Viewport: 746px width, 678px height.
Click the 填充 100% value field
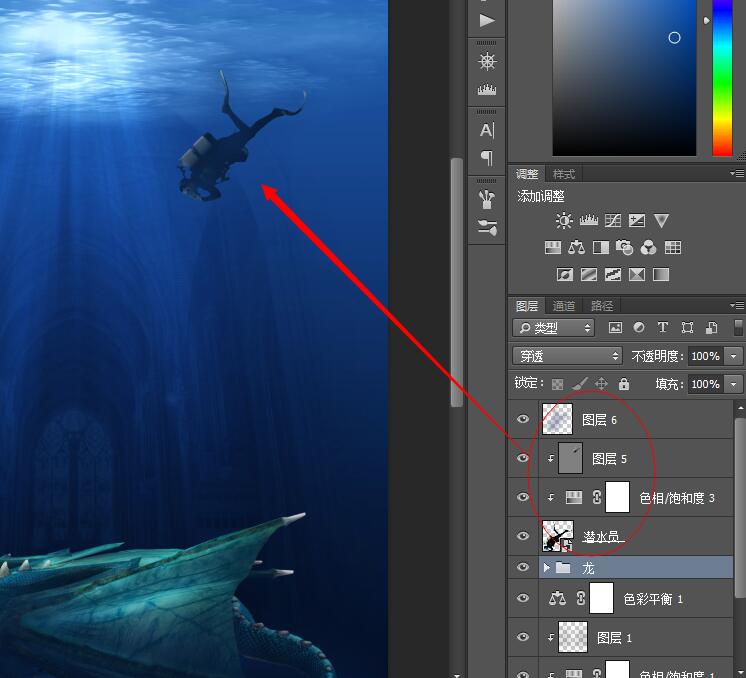[706, 384]
